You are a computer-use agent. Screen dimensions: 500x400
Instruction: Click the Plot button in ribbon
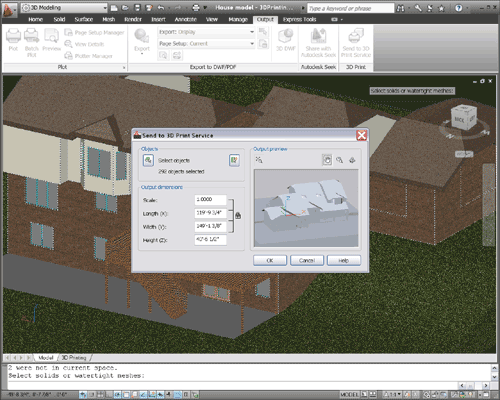(13, 40)
